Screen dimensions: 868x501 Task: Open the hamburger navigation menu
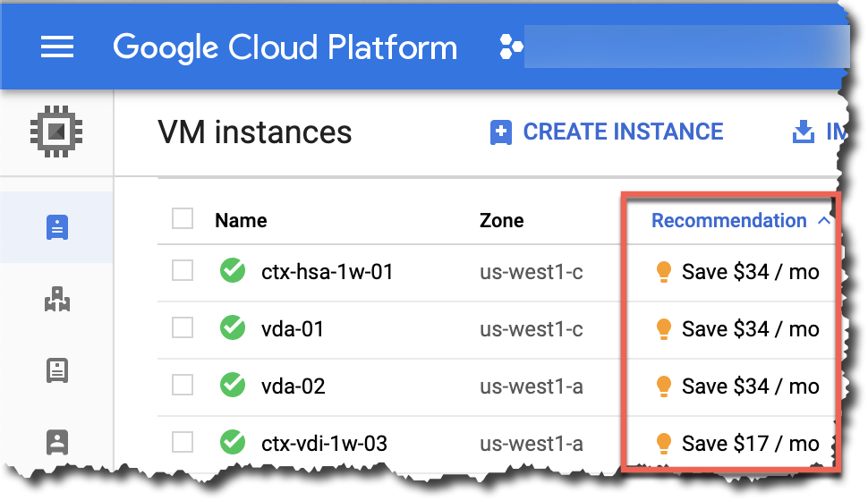(57, 47)
